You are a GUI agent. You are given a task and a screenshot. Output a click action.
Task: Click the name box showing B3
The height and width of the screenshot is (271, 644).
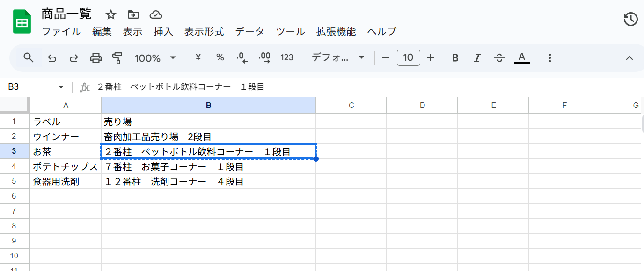coord(30,87)
